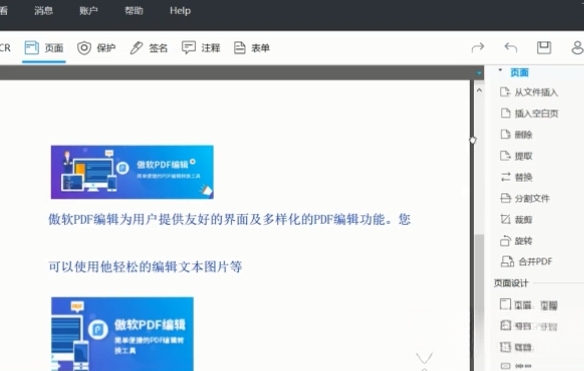Viewport: 584px width, 371px height.
Task: Open the user account icon
Action: (577, 48)
